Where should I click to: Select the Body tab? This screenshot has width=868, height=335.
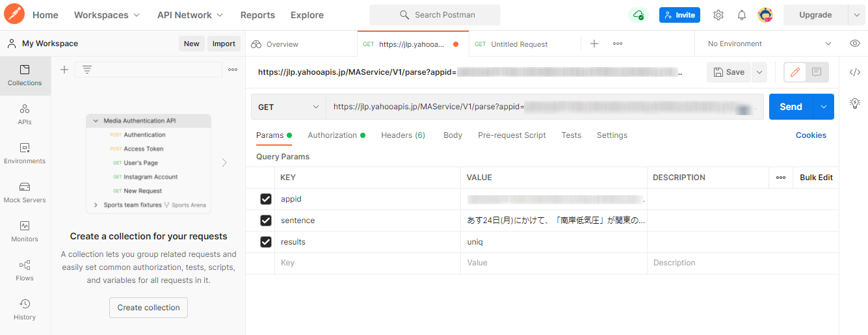pos(453,135)
